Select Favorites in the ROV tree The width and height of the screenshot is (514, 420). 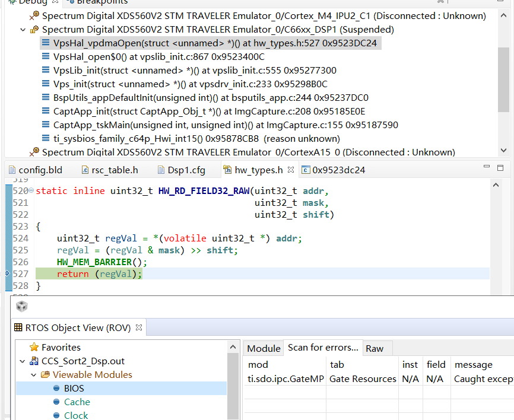pos(61,347)
